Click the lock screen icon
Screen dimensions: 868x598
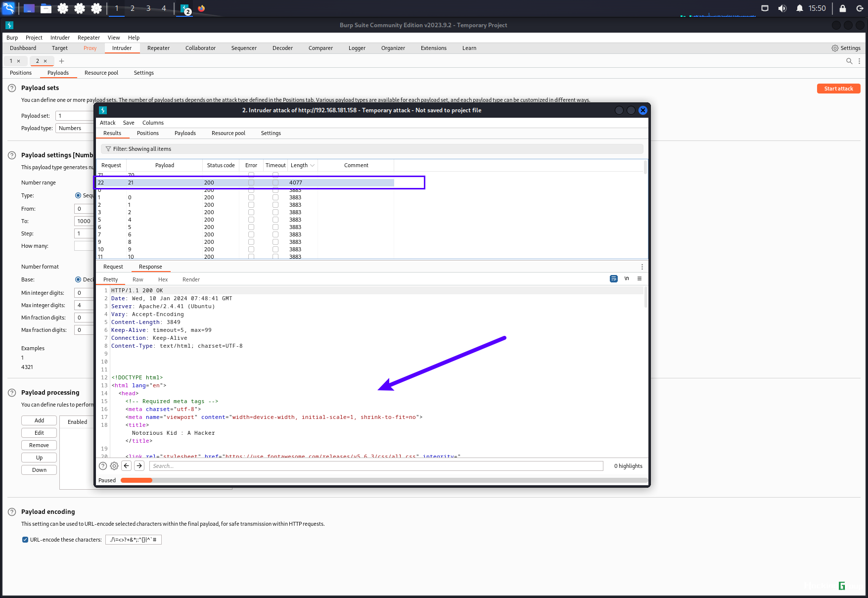(843, 8)
